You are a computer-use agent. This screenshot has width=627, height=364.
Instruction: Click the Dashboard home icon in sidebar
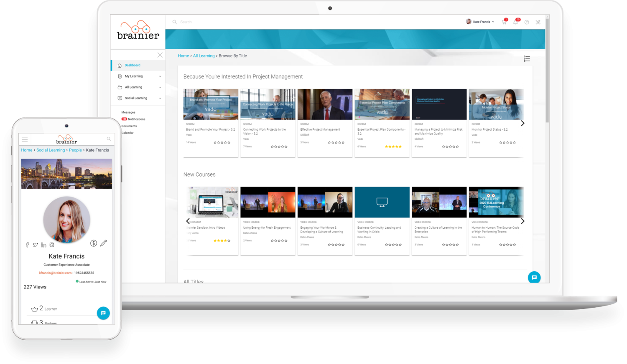120,66
